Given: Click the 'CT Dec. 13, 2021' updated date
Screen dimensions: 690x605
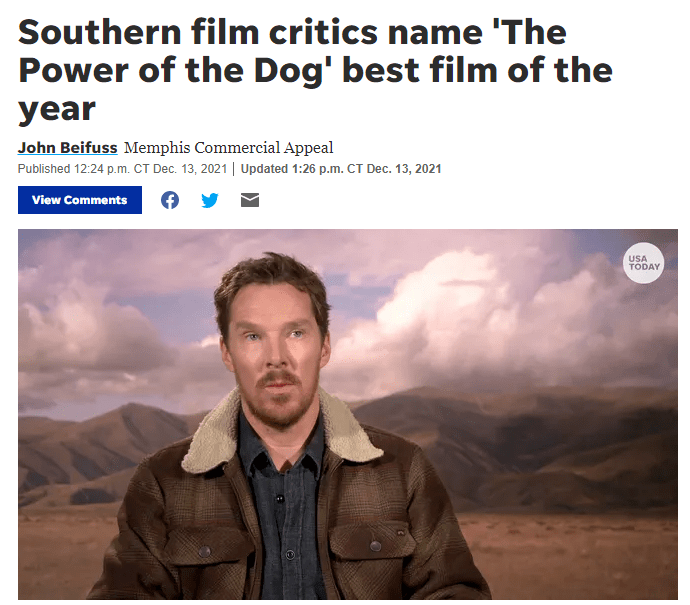Looking at the screenshot, I should (x=394, y=169).
